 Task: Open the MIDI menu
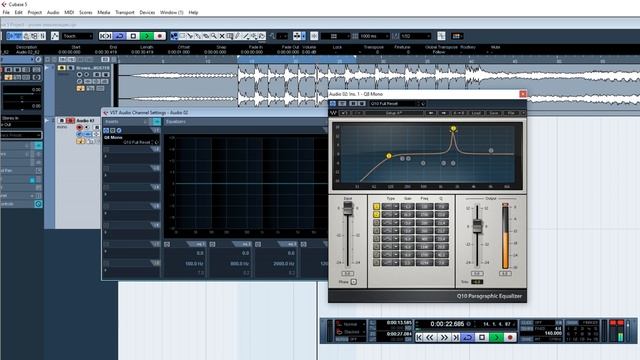(x=69, y=12)
